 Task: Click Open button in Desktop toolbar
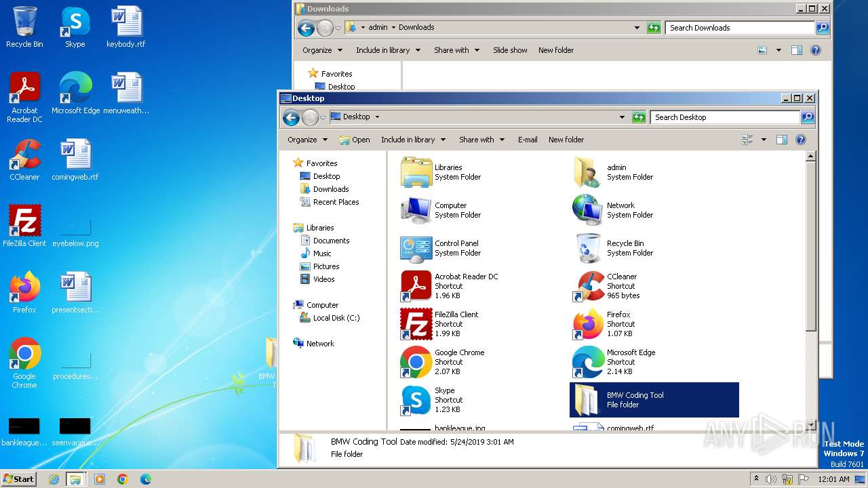(355, 140)
